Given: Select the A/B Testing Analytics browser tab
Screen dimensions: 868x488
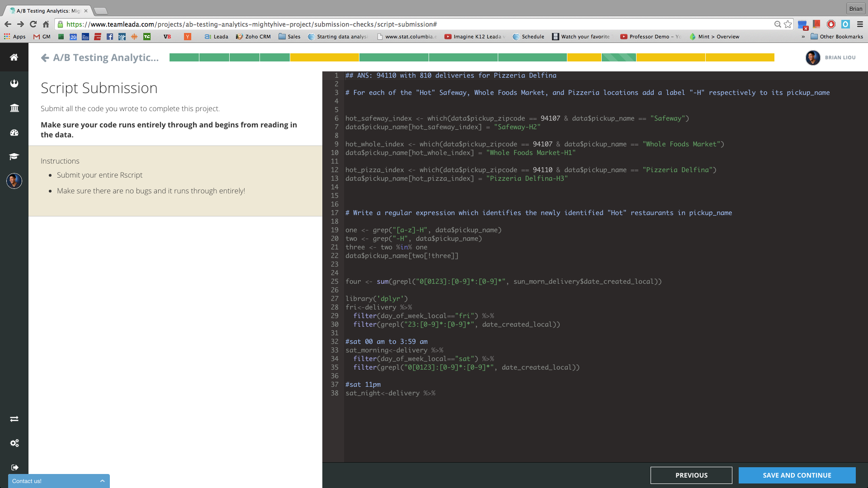Looking at the screenshot, I should point(47,11).
